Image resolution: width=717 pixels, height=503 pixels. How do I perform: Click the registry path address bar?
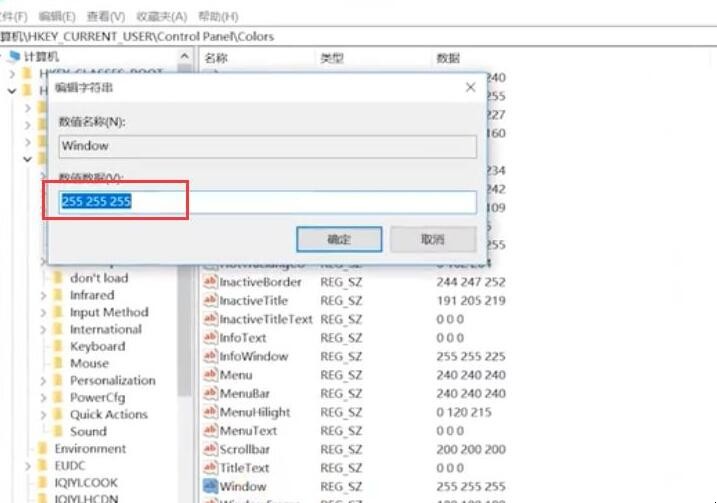(x=358, y=37)
